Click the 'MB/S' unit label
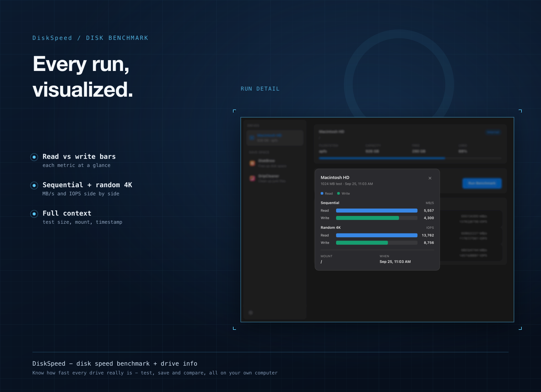541x392 pixels. click(430, 203)
